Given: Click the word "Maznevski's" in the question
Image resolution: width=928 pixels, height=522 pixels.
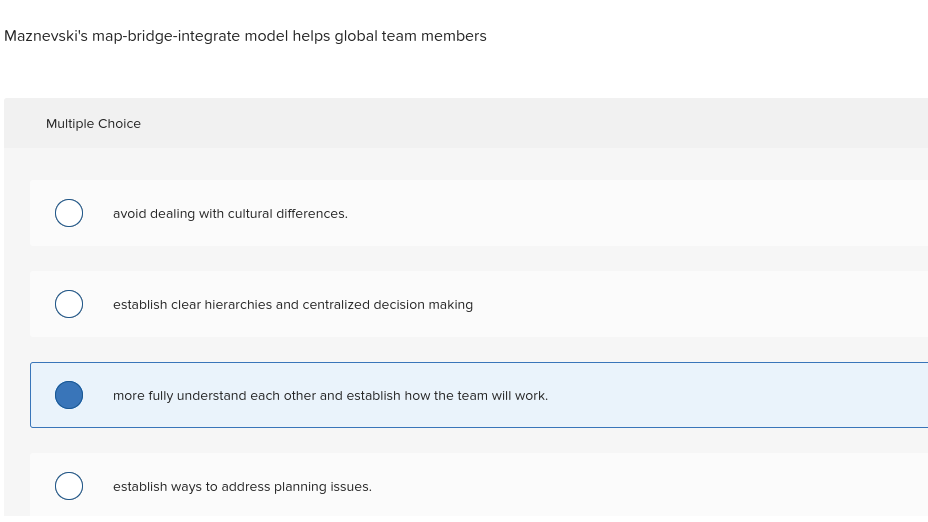Looking at the screenshot, I should pyautogui.click(x=45, y=36).
